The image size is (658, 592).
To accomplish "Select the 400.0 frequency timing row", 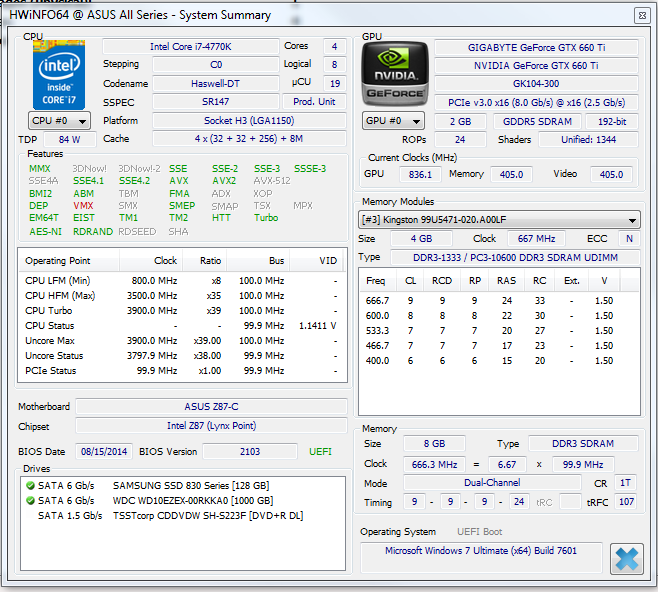I will [x=499, y=361].
